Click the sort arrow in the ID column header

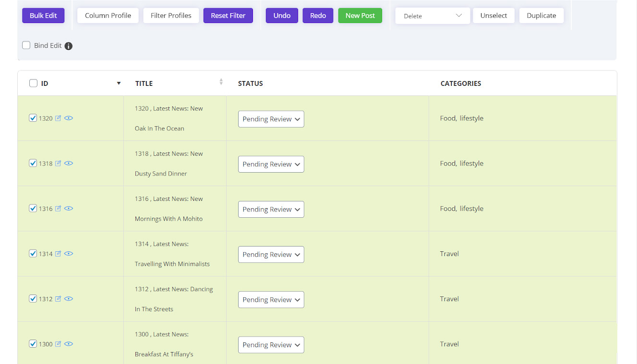tap(119, 83)
